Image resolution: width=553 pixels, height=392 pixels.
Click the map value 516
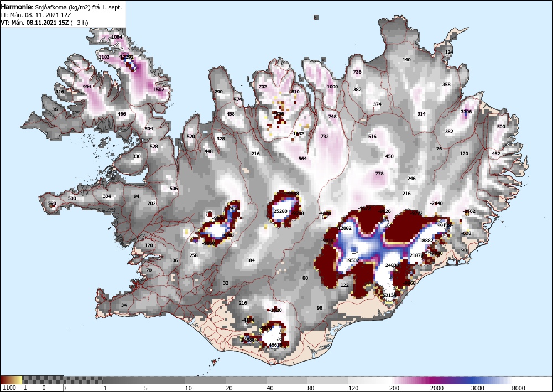pyautogui.click(x=372, y=137)
